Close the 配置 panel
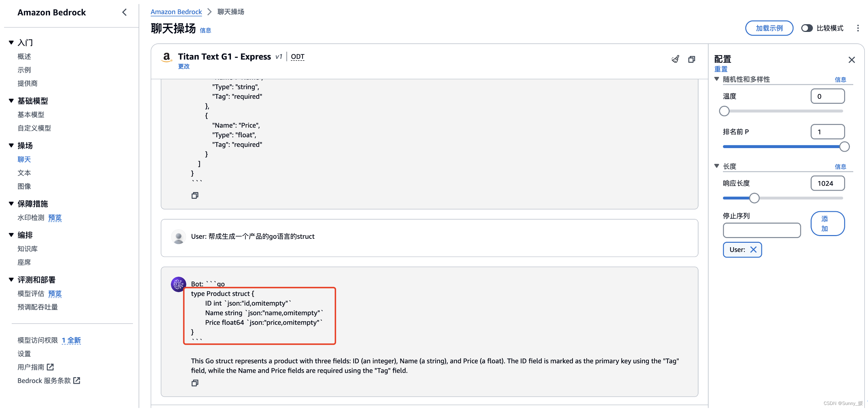The image size is (868, 409). pyautogui.click(x=852, y=60)
